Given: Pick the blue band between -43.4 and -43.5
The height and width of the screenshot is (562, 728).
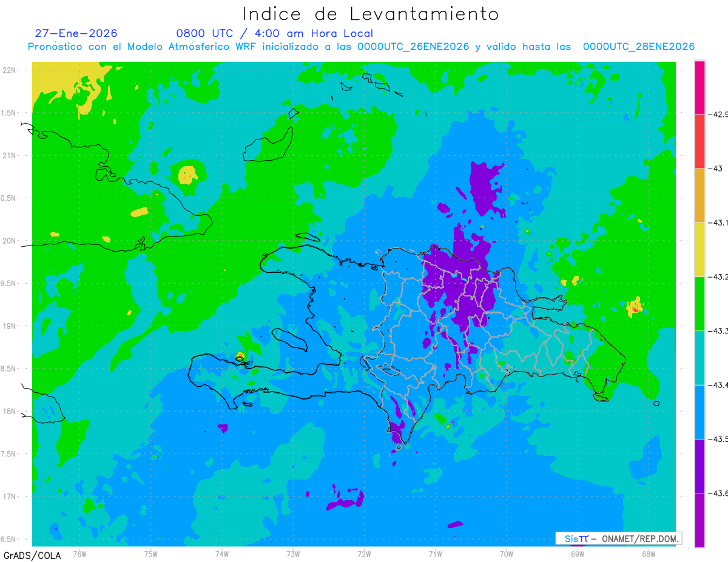Looking at the screenshot, I should (699, 412).
